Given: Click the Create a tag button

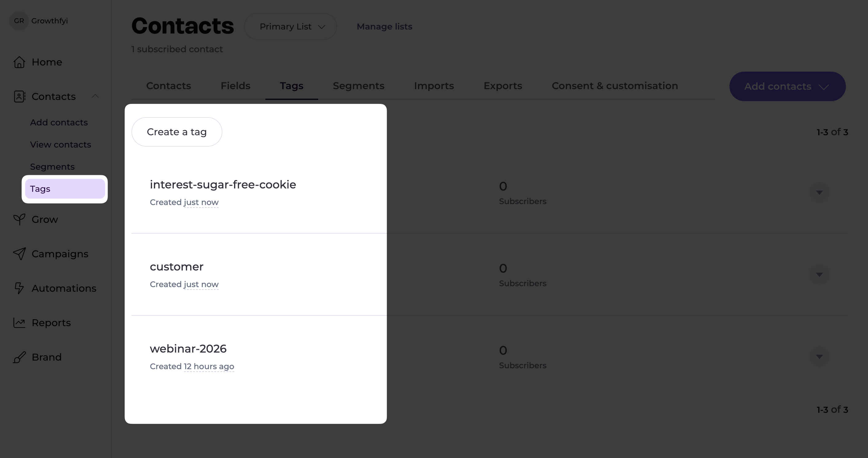Looking at the screenshot, I should coord(177,132).
